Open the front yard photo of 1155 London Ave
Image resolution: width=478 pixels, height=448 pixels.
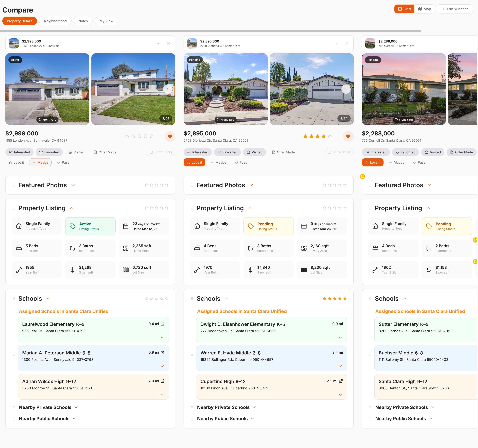(47, 89)
